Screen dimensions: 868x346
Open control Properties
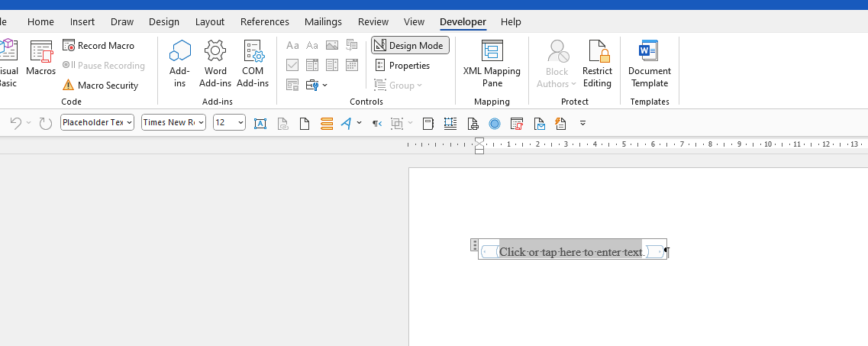403,66
